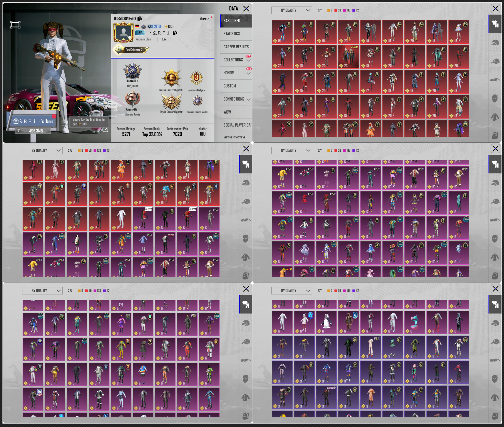
Task: Click the 100> popularity counter
Action: pyautogui.click(x=169, y=27)
